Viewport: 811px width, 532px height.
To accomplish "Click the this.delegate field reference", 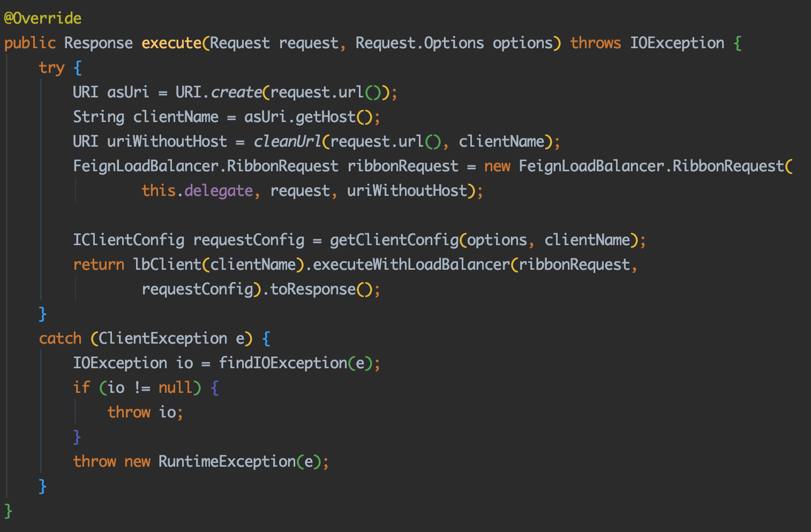I will 197,191.
